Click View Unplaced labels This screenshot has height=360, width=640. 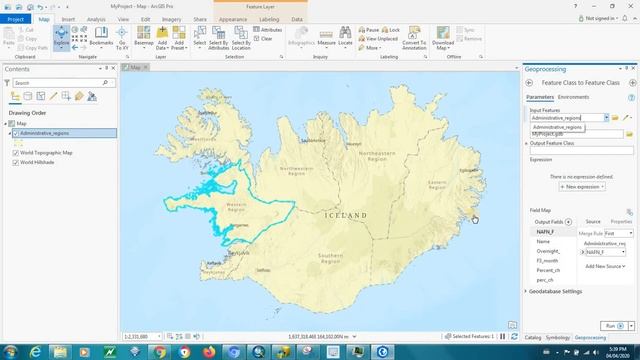tap(378, 39)
